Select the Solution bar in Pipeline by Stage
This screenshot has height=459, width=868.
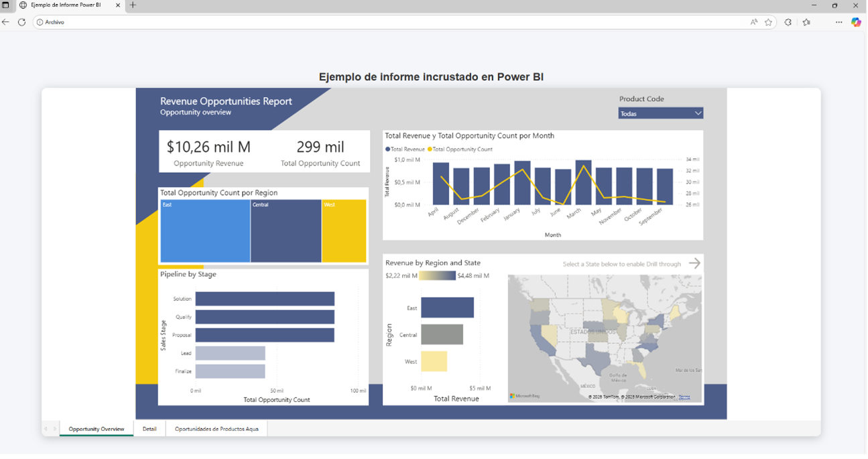click(x=265, y=299)
